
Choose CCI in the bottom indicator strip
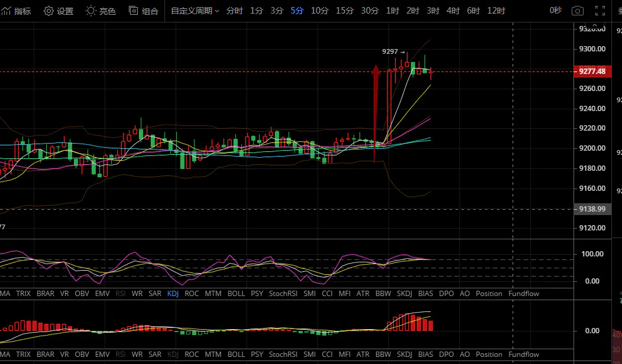pyautogui.click(x=328, y=355)
